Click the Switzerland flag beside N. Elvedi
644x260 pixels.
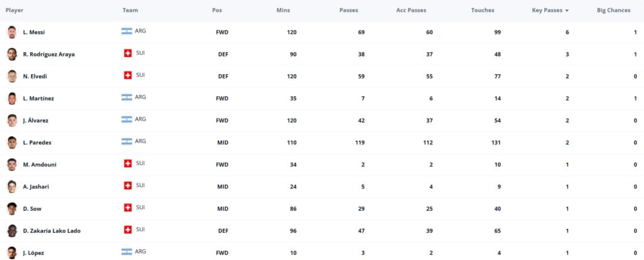click(128, 75)
